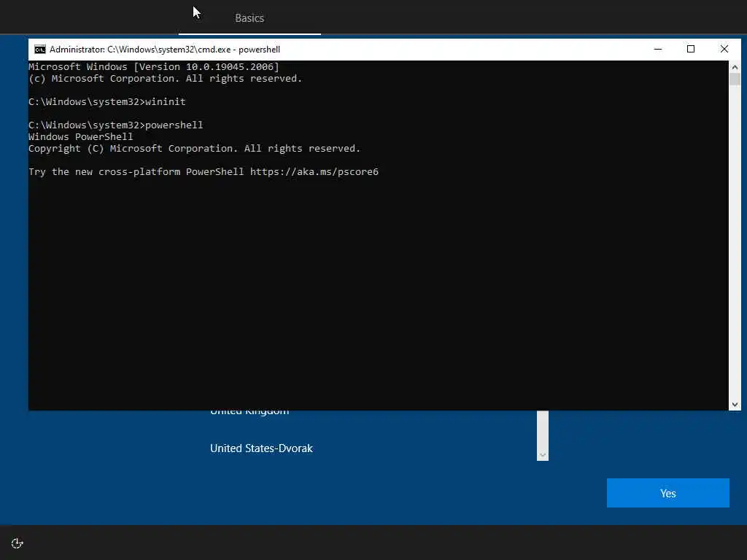Click the Microsoft Windows version line
The width and height of the screenshot is (747, 560).
(154, 66)
